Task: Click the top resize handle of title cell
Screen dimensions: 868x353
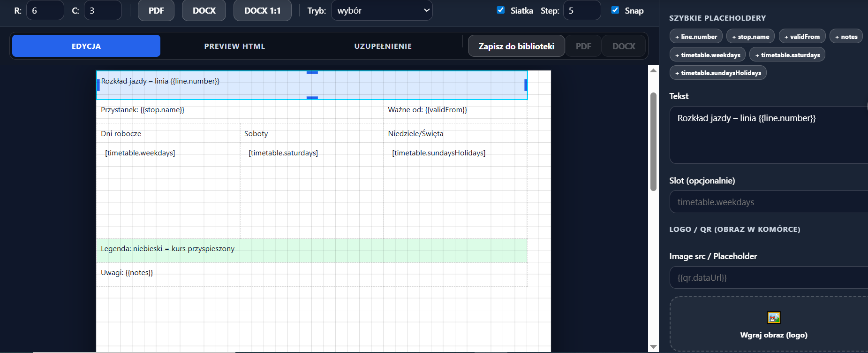Action: 312,73
